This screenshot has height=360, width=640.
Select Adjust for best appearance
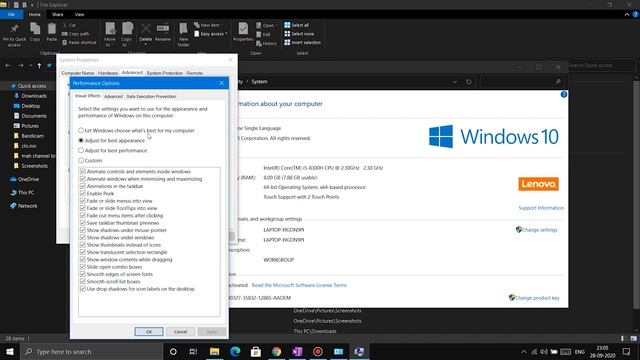pos(111,140)
